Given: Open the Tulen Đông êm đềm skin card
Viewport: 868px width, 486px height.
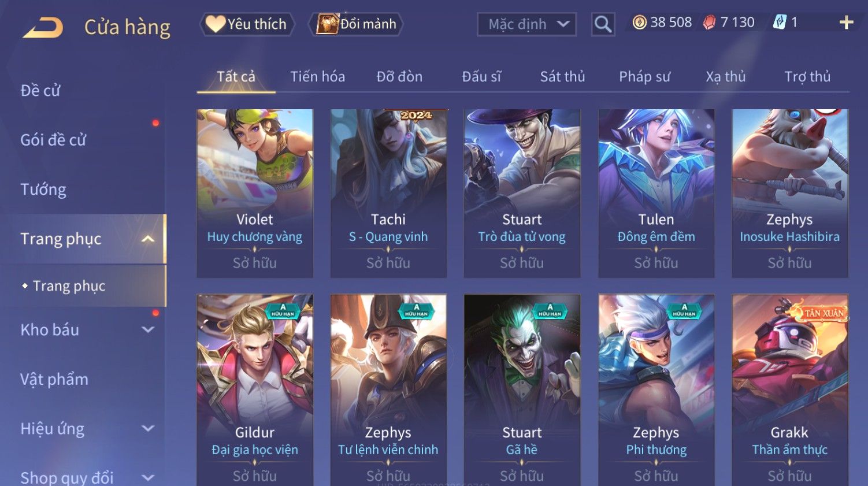Looking at the screenshot, I should (656, 193).
